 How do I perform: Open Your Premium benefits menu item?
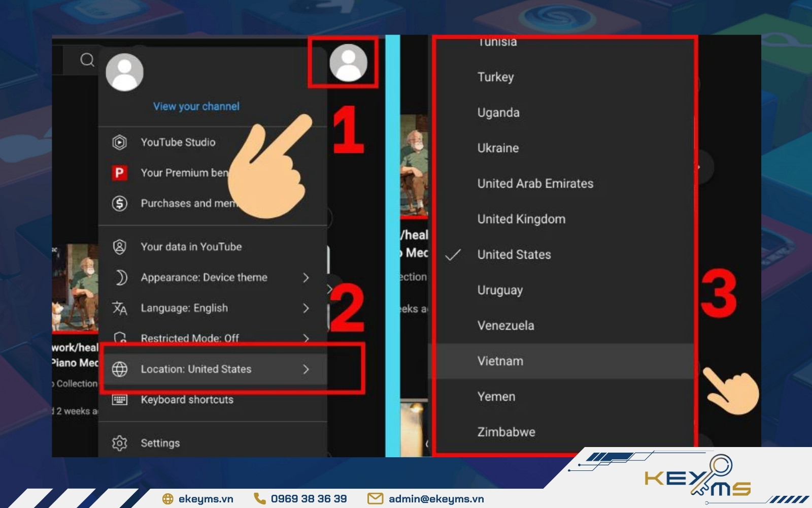[213, 173]
